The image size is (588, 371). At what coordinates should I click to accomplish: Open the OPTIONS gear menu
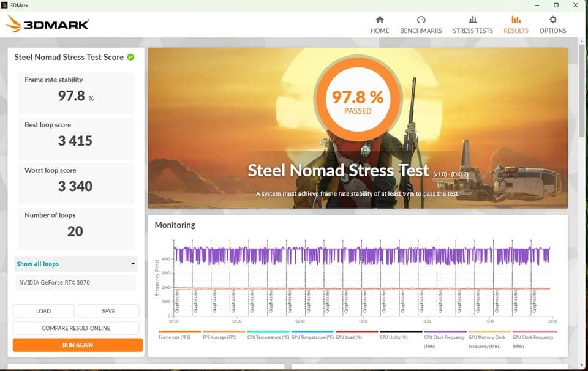[552, 24]
